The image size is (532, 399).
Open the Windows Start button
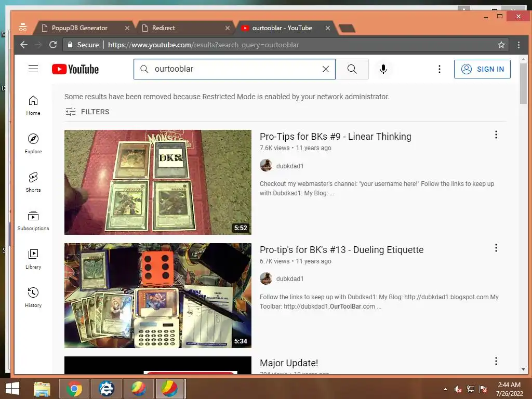click(x=12, y=389)
